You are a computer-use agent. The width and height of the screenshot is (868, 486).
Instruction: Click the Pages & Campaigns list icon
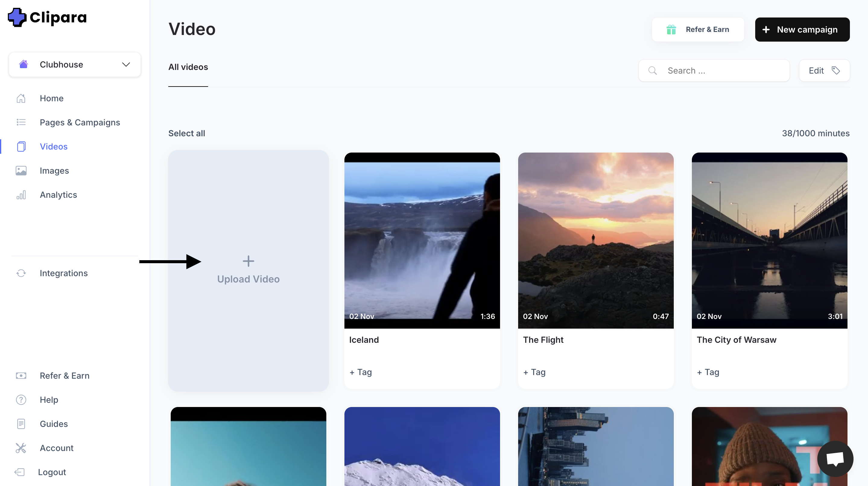click(x=21, y=122)
